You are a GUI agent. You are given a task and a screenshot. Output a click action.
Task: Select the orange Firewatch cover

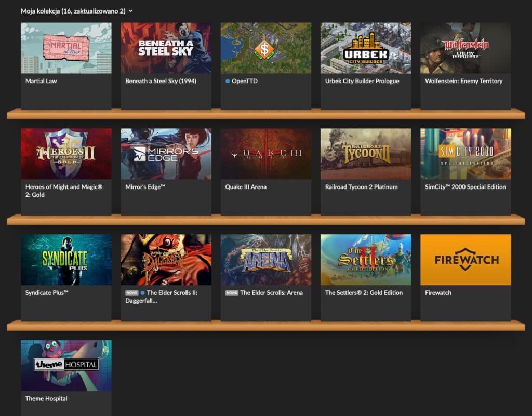point(466,260)
